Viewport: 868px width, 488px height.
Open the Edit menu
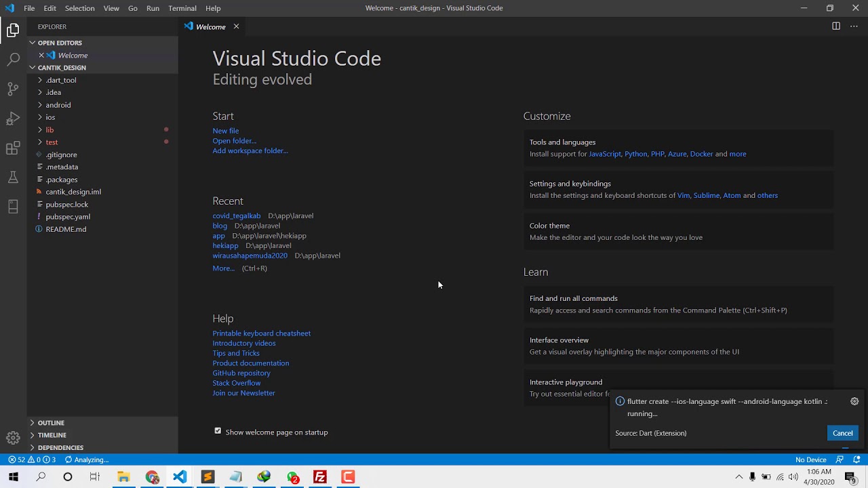point(50,8)
